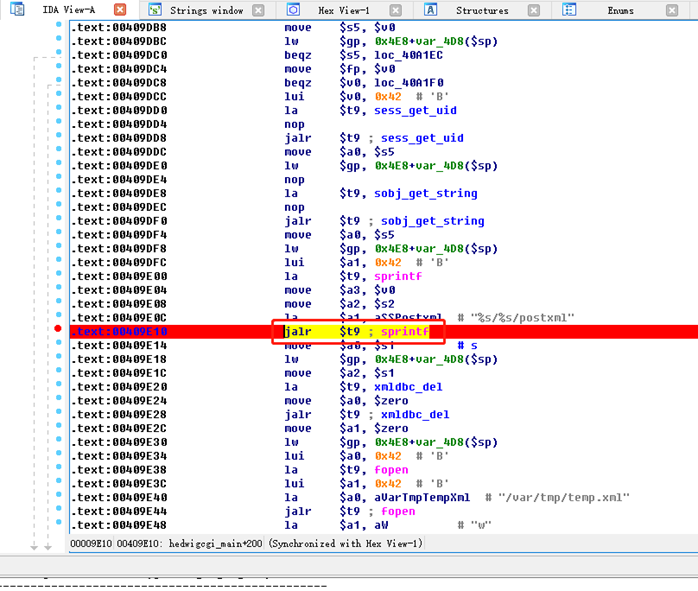The width and height of the screenshot is (698, 591).
Task: Close the Structures tab
Action: [534, 10]
